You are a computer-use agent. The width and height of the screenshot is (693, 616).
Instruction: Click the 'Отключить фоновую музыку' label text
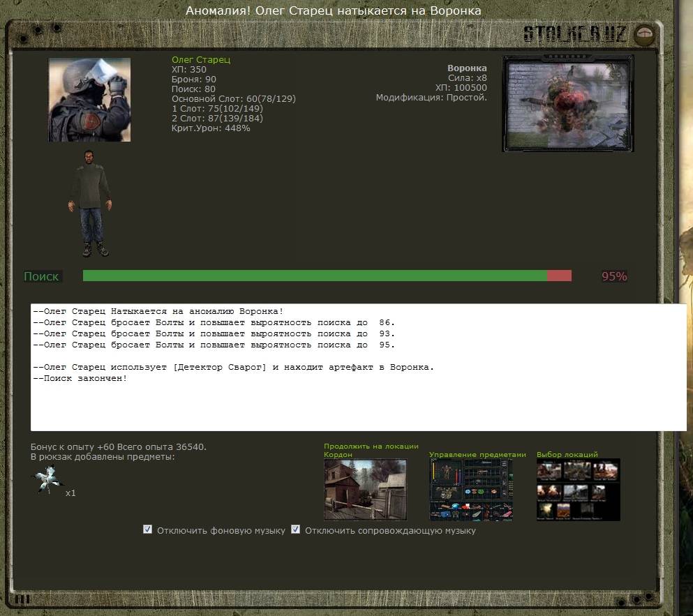click(221, 531)
